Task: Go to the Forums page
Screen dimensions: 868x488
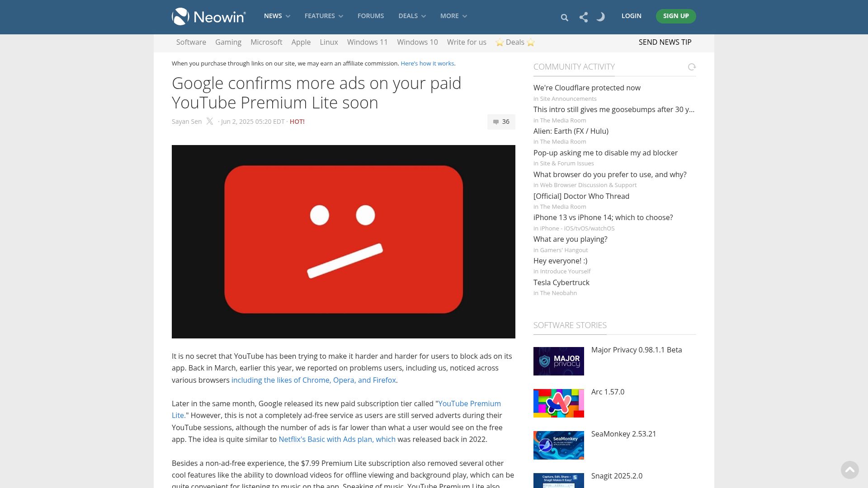Action: click(371, 16)
